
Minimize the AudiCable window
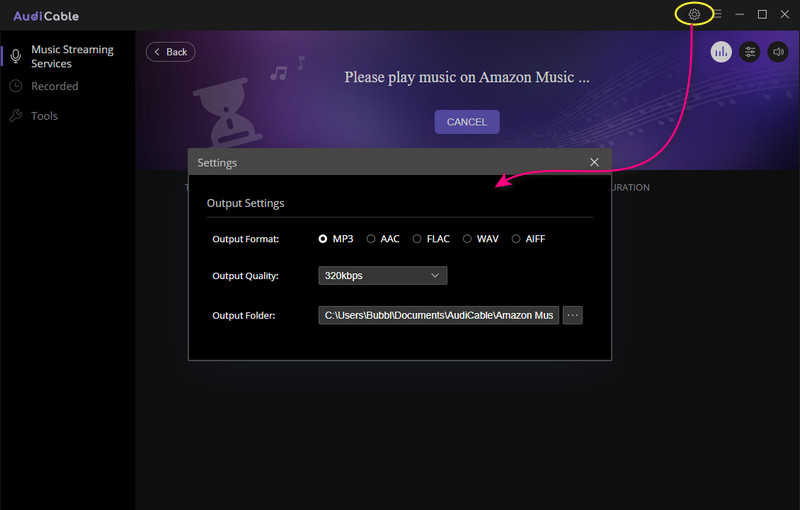click(739, 14)
